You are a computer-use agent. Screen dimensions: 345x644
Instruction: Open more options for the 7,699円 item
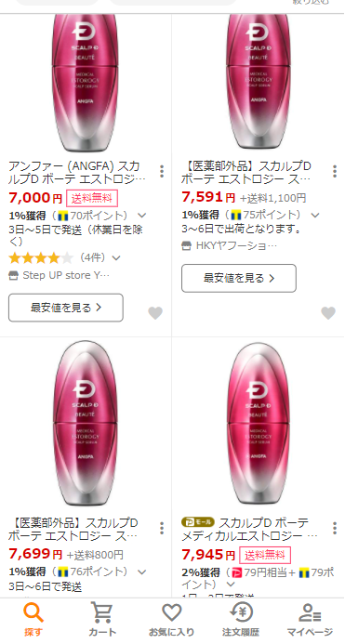point(162,528)
